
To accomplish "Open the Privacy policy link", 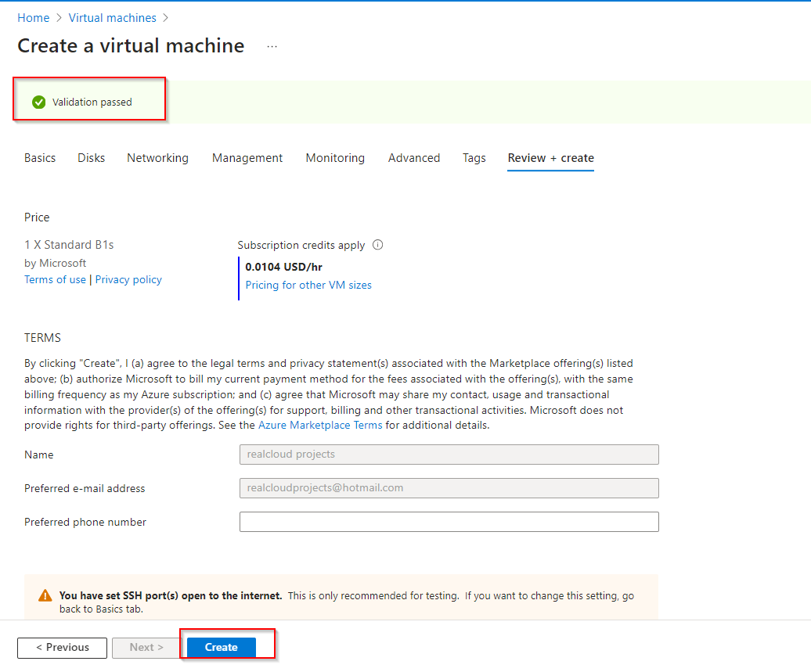I will click(x=128, y=279).
